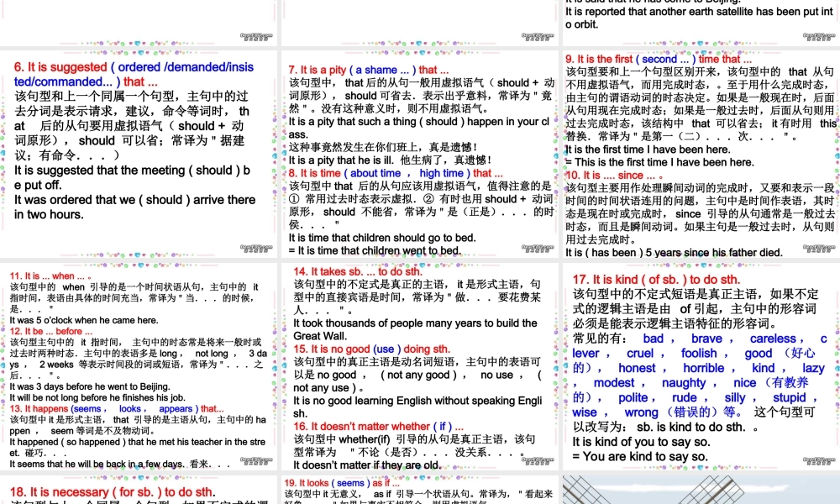This screenshot has height=504, width=840.
Task: Open the slide starting '19. It looks (seems) as if'
Action: click(420, 489)
